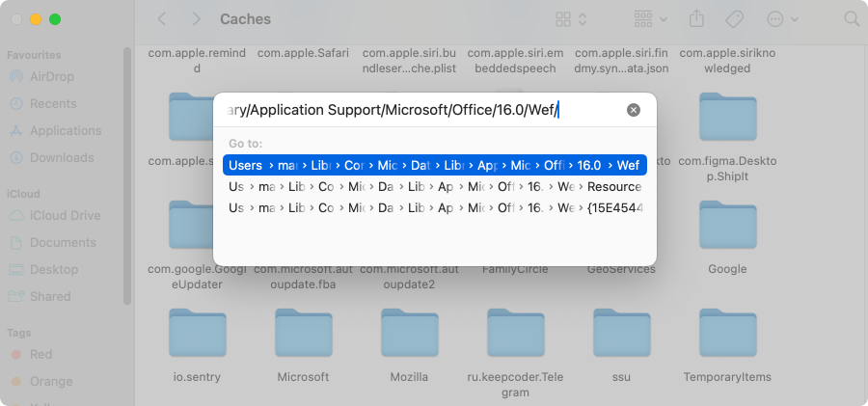This screenshot has width=868, height=406.
Task: Open the view switcher up-down chevron
Action: [583, 19]
